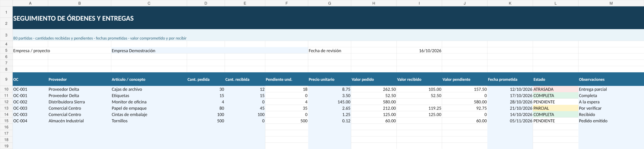Select column header letter M

[611, 3]
